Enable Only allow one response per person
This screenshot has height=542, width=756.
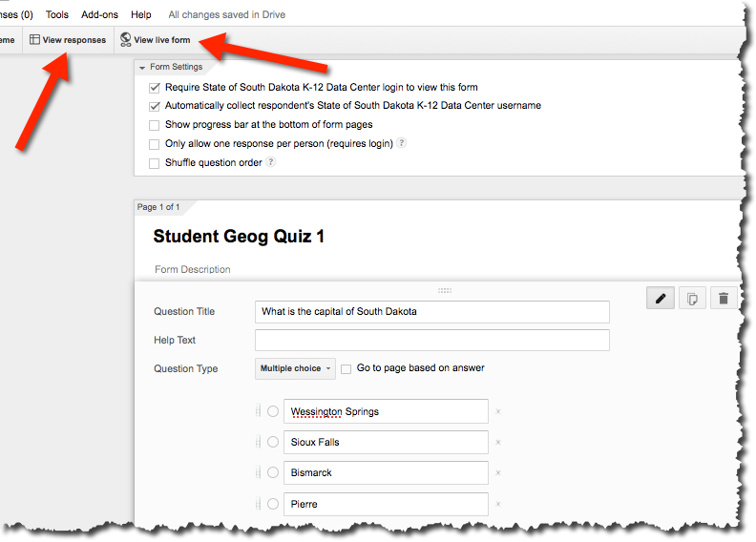coord(155,144)
